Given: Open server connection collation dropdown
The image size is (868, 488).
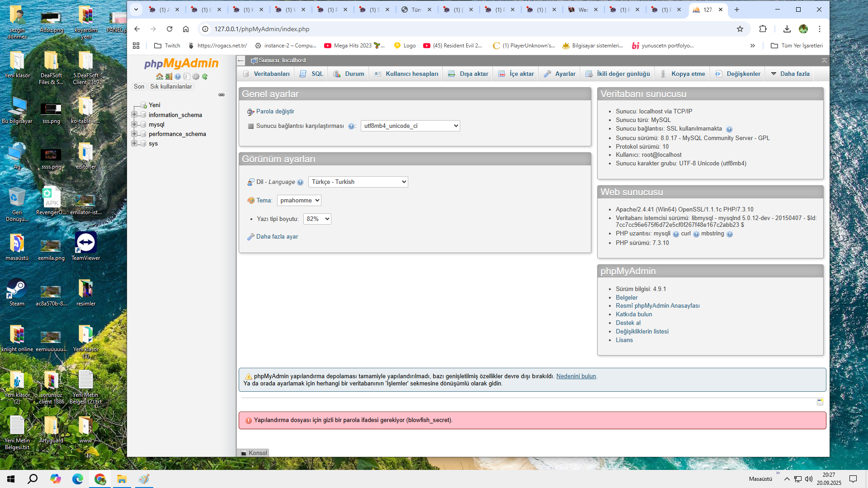Looking at the screenshot, I should [410, 126].
